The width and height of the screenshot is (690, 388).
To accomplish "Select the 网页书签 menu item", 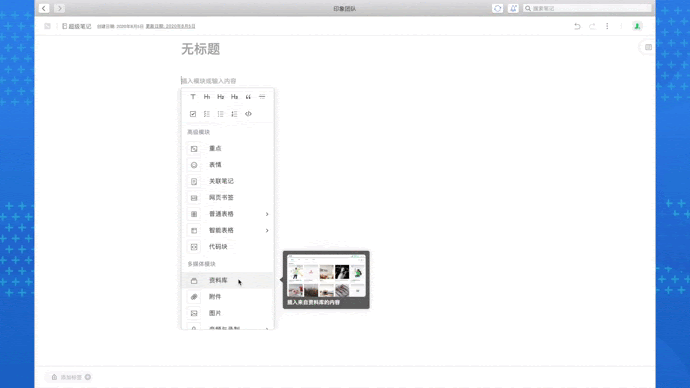I will [x=228, y=198].
